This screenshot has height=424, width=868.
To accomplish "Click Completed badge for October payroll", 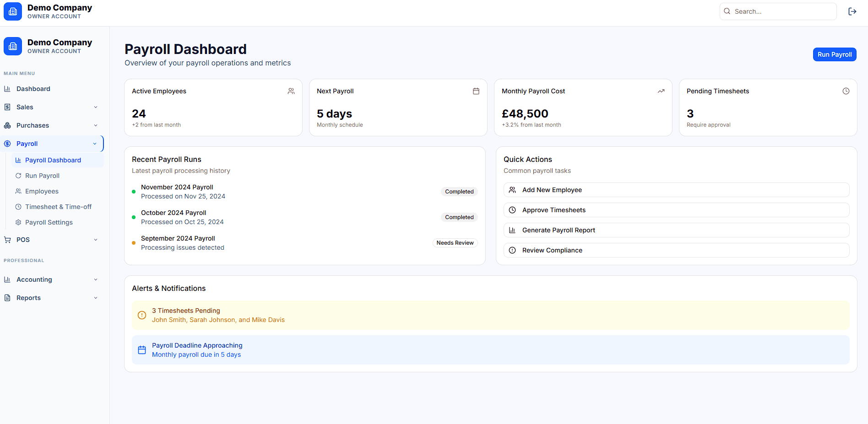I will tap(459, 217).
